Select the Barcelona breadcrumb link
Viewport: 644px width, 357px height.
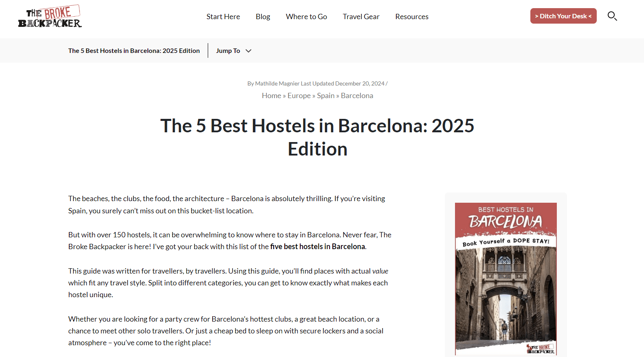(357, 96)
